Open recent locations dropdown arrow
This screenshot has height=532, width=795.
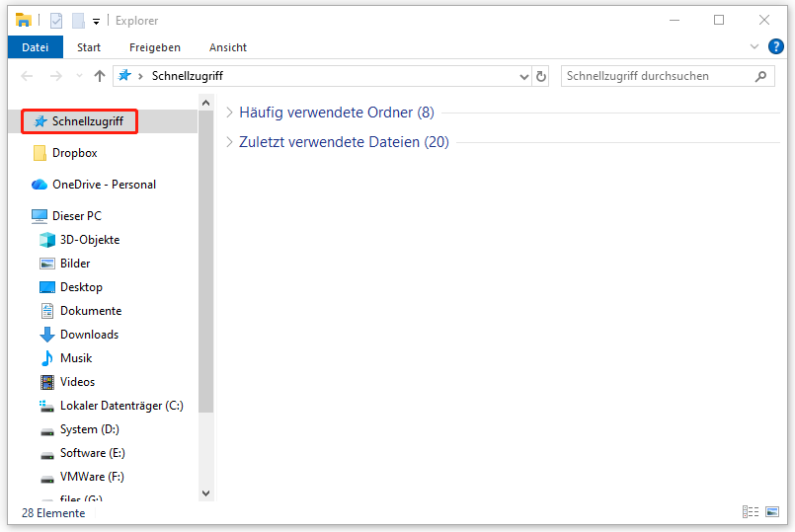pos(79,76)
